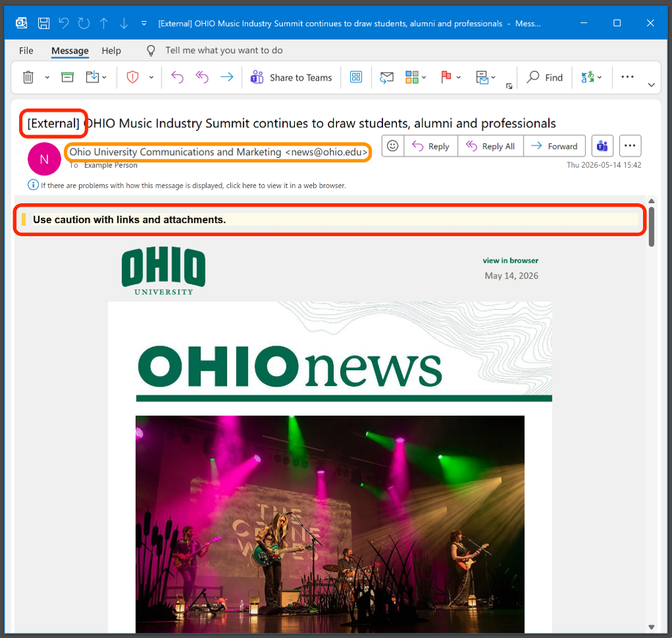Screen dimensions: 672x638
Task: Click the recipient Example Person
Action: tap(111, 165)
